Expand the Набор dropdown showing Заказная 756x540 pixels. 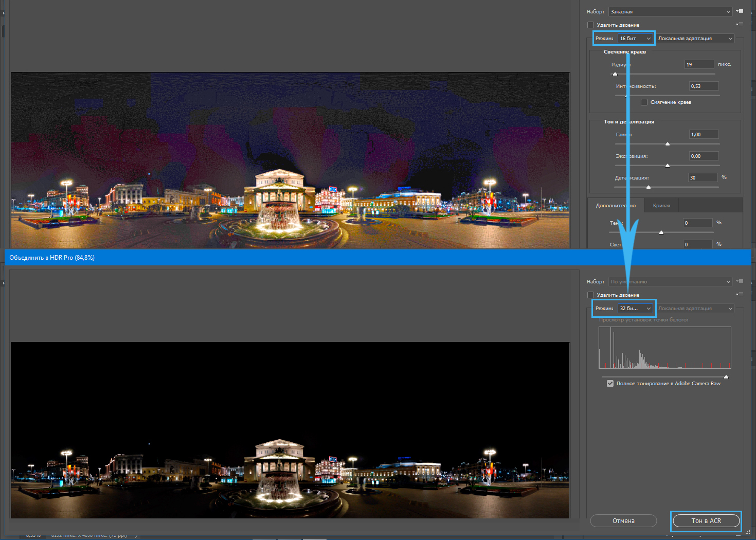tap(670, 12)
